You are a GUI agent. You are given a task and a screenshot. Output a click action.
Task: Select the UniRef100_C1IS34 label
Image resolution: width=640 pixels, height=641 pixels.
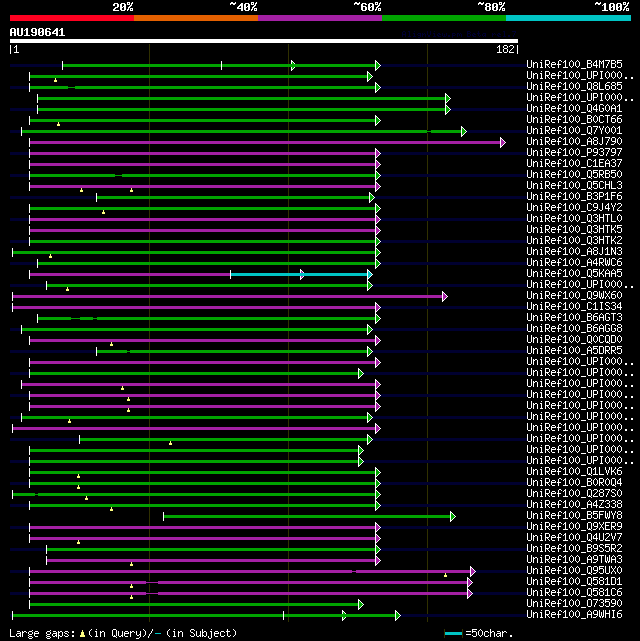[574, 307]
